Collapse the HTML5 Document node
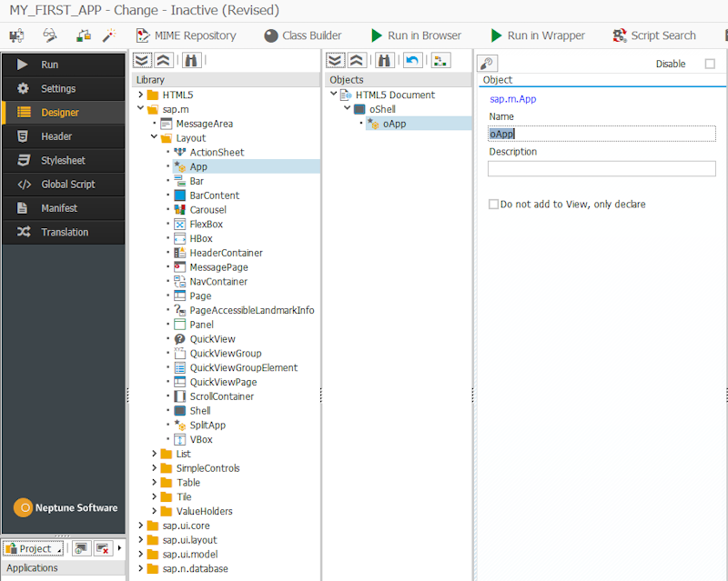 [333, 95]
